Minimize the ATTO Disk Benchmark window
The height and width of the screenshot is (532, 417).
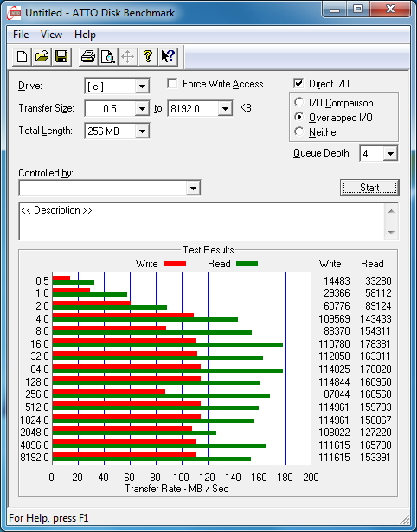(335, 10)
